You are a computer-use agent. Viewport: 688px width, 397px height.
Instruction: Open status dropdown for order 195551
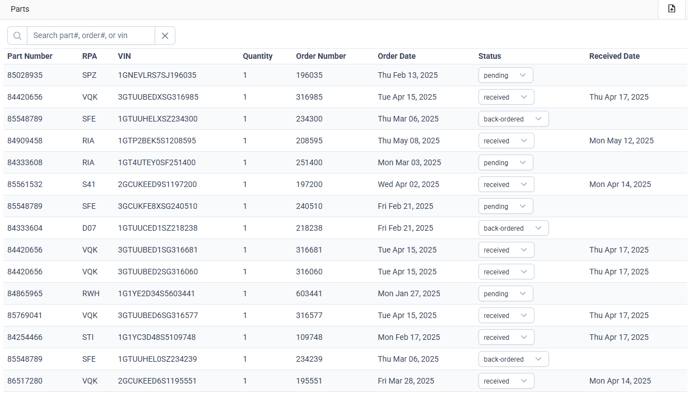click(x=506, y=381)
